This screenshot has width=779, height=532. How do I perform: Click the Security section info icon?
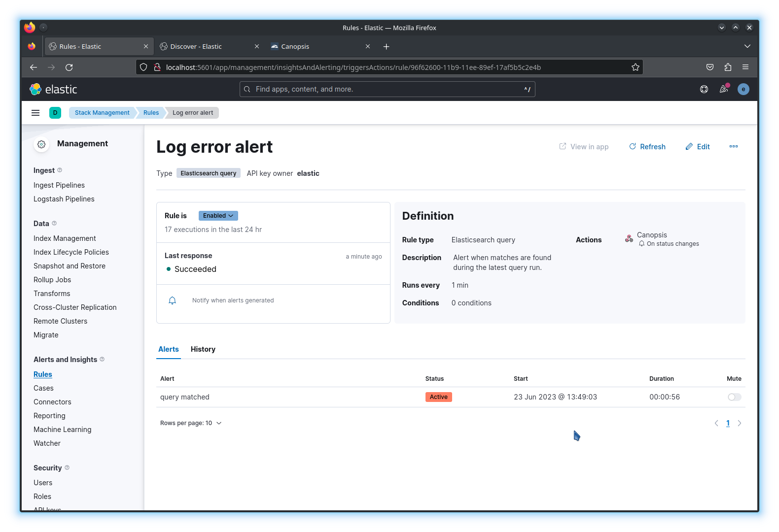click(67, 467)
